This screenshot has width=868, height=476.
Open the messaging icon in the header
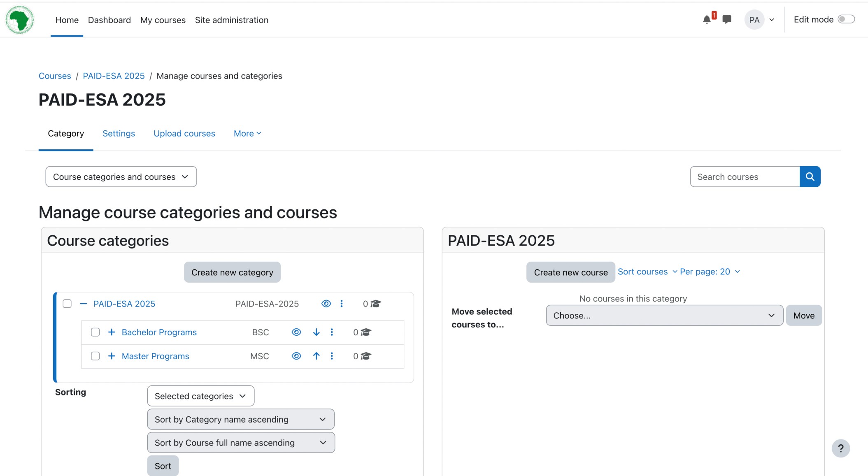pos(727,19)
